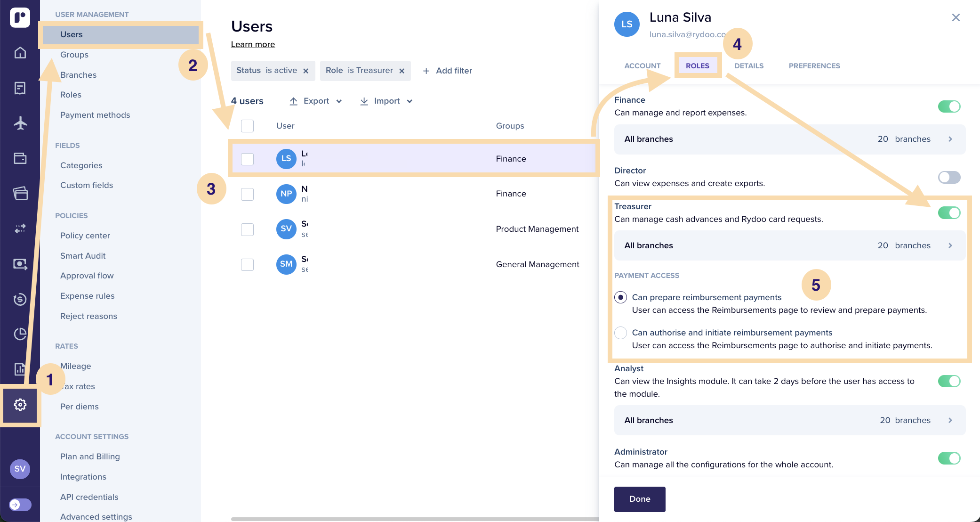Click the plus icon for Add filter
The image size is (980, 522).
(426, 71)
